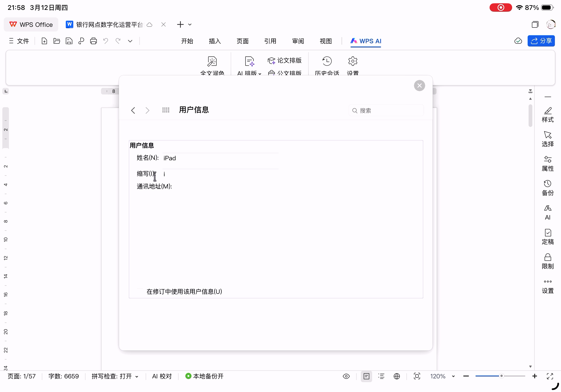Viewport: 561px width, 392px height.
Task: Click the zoom slider handle
Action: pos(501,376)
